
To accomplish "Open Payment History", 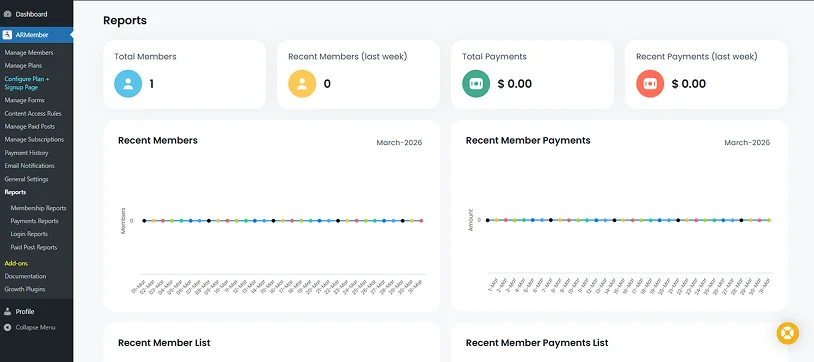I will tap(26, 153).
